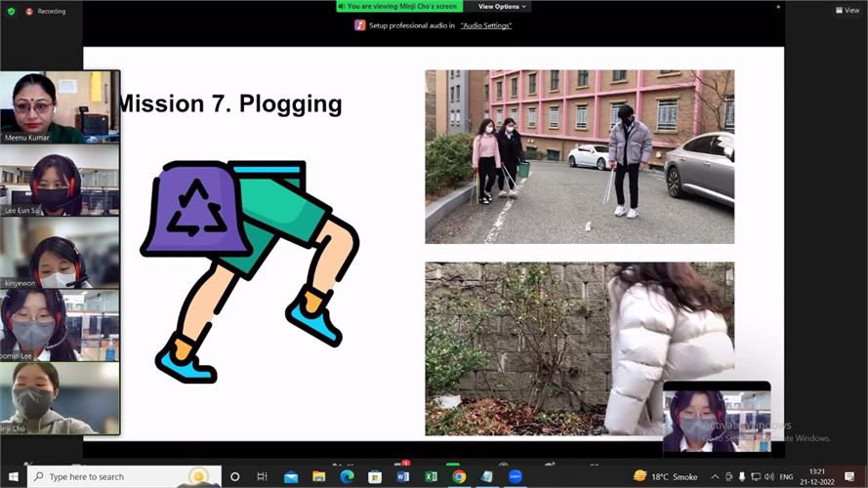Click the Zoom icon in the taskbar

pos(515,477)
